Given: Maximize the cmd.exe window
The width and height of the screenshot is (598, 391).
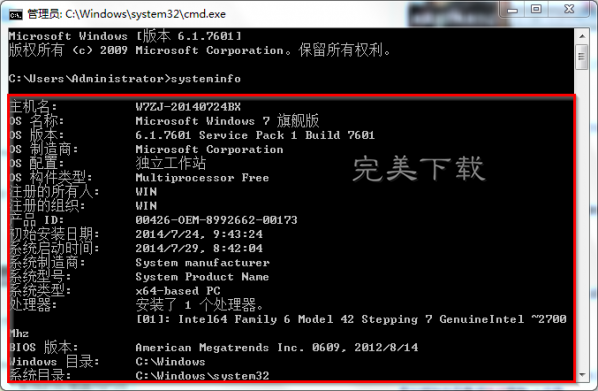Looking at the screenshot, I should pyautogui.click(x=536, y=9).
